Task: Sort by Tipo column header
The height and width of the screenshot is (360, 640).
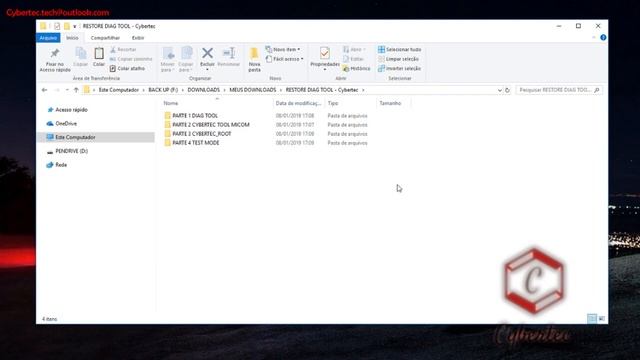Action: point(350,103)
